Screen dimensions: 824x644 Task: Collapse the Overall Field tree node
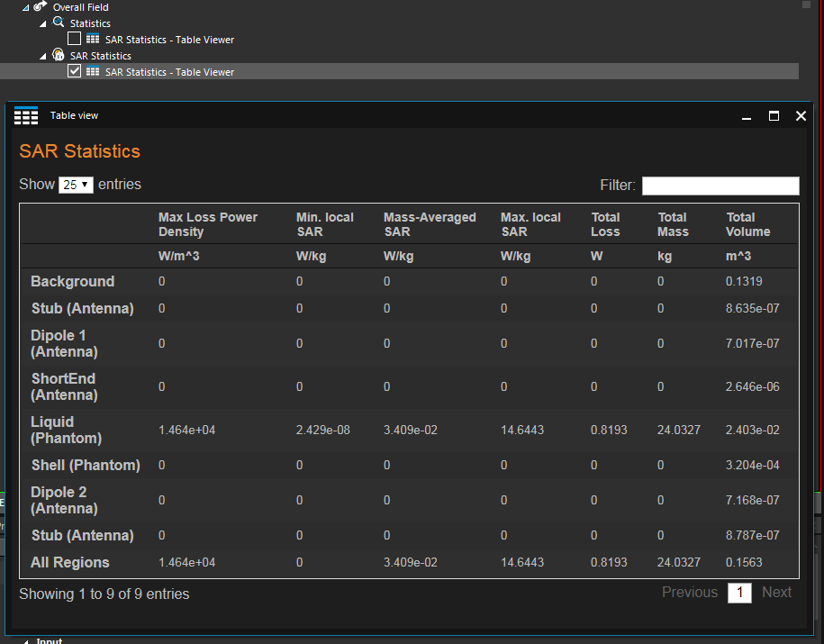click(x=26, y=7)
